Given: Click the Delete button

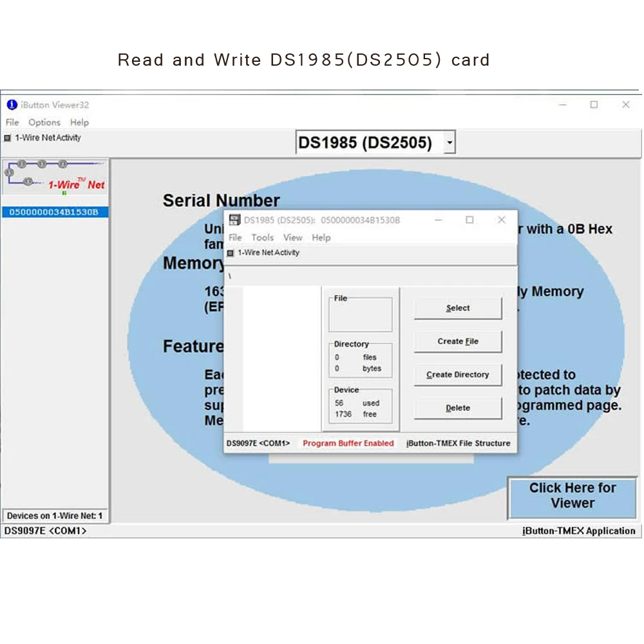Looking at the screenshot, I should 458,408.
